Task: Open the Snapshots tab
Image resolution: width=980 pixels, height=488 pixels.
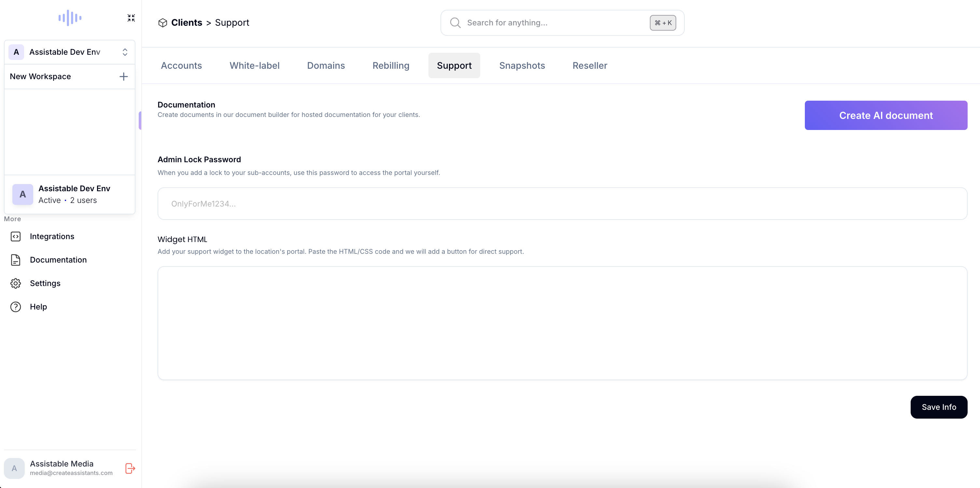Action: point(522,65)
